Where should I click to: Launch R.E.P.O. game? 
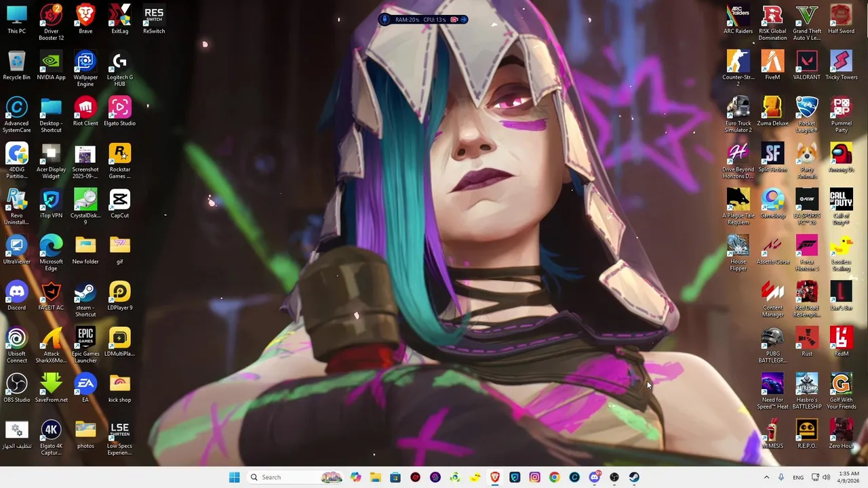tap(807, 434)
